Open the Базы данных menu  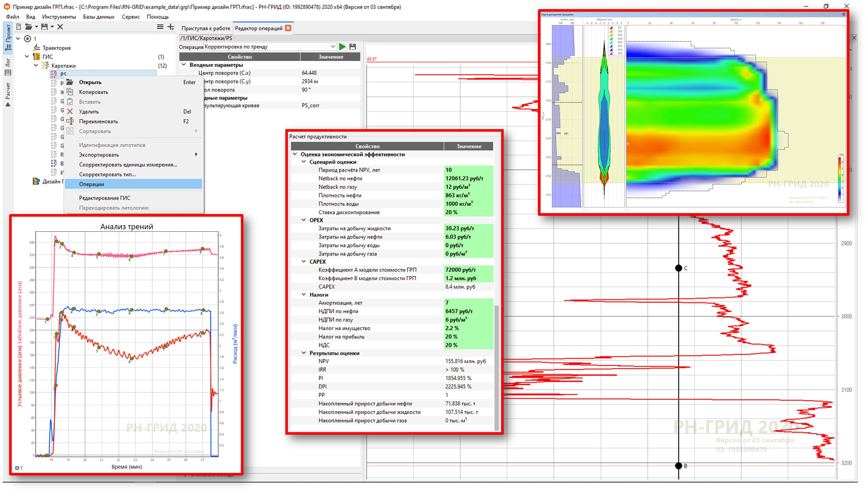coord(99,17)
